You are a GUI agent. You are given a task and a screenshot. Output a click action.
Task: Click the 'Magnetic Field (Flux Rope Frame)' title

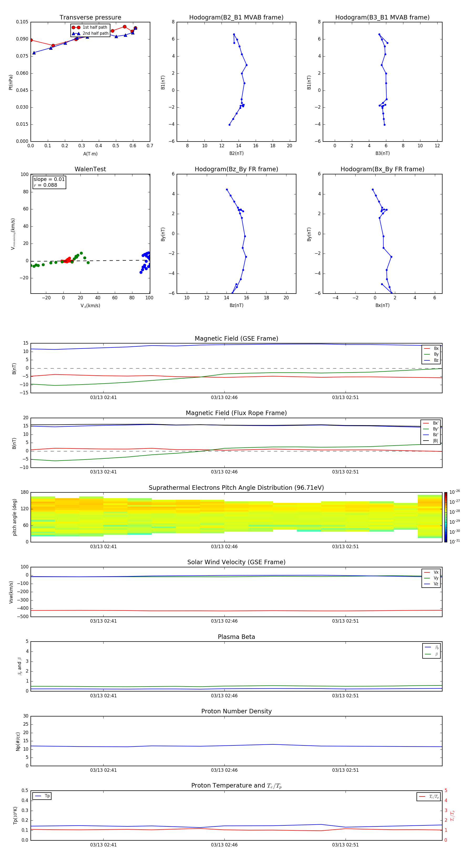coord(236,413)
